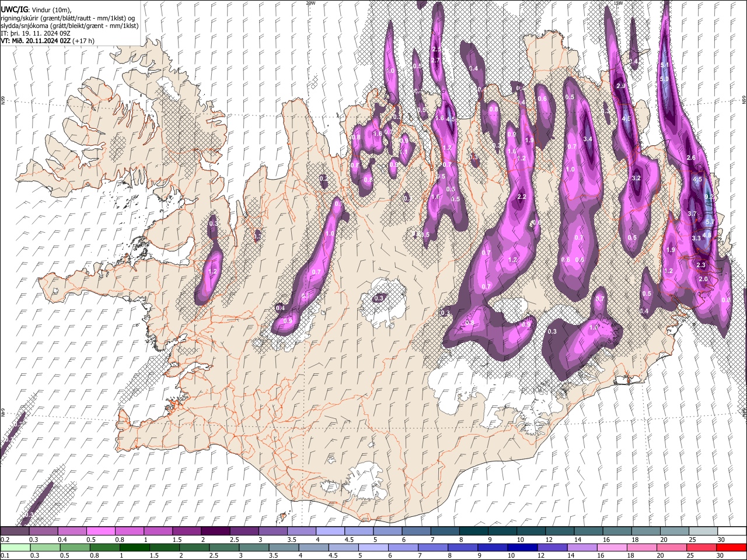
Task: Click the '2.2' snowfall value in central north
Action: tap(522, 197)
